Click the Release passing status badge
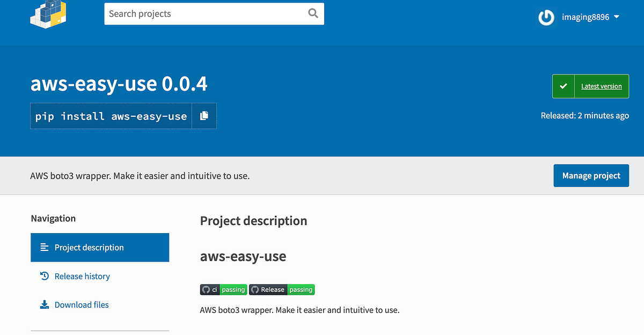644x335 pixels. point(282,289)
